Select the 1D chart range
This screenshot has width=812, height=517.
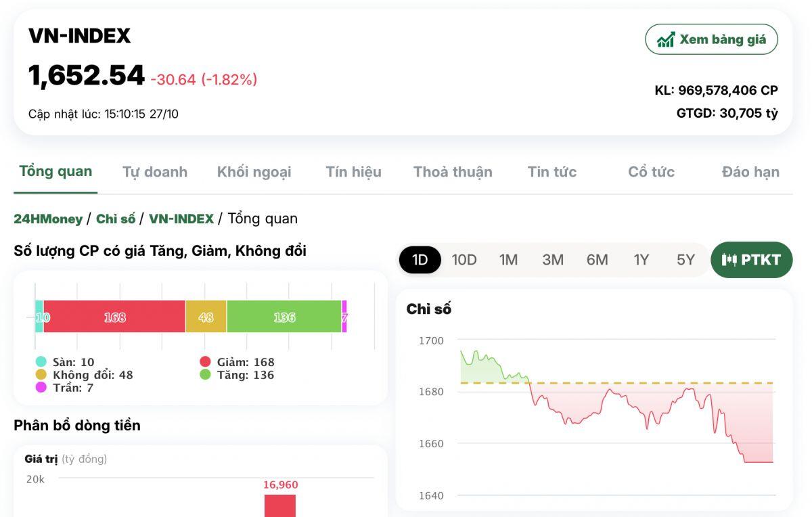coord(420,260)
